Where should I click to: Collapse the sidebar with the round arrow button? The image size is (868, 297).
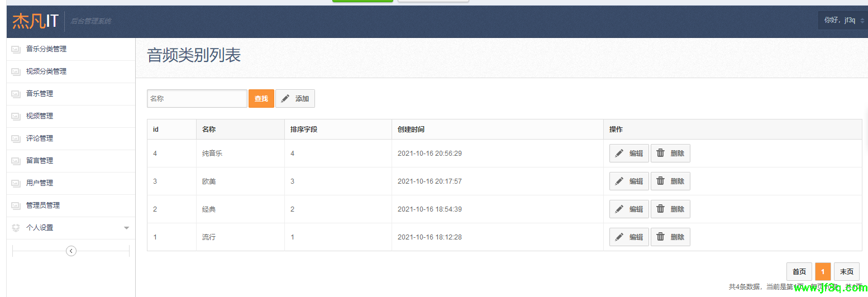tap(71, 251)
